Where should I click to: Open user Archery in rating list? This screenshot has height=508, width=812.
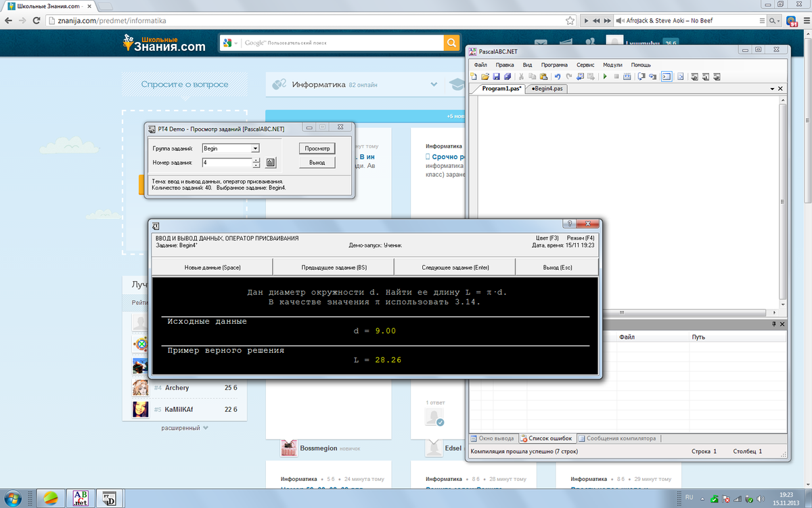point(177,388)
